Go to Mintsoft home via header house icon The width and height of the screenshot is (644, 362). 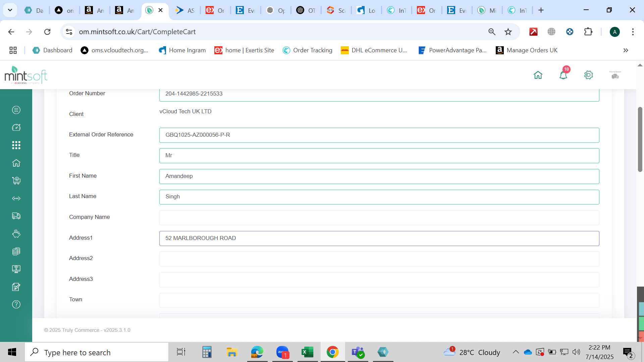coord(538,75)
